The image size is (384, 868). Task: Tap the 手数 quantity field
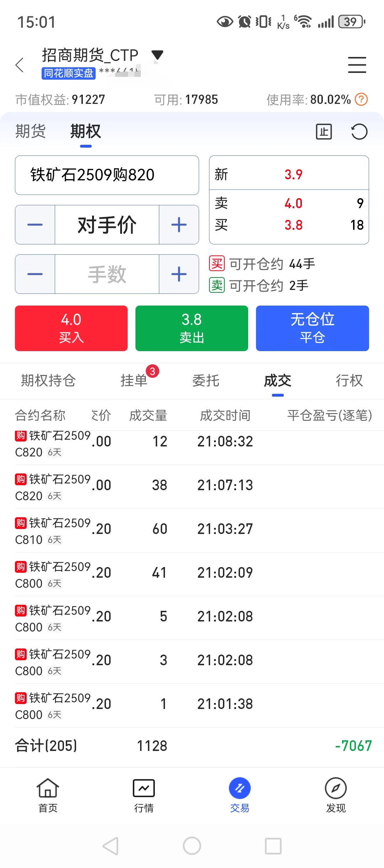pos(107,274)
